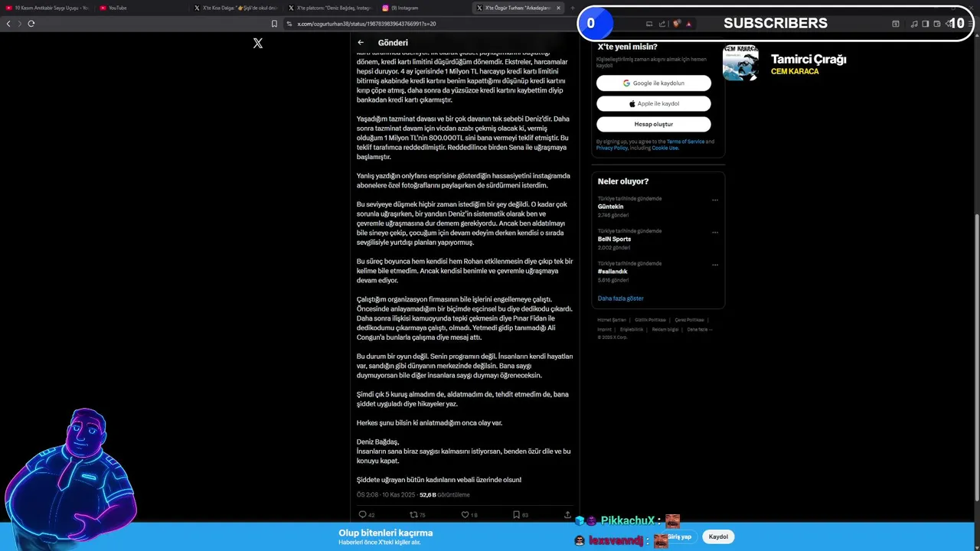
Task: Switch to the YouTube tab
Action: pyautogui.click(x=142, y=8)
